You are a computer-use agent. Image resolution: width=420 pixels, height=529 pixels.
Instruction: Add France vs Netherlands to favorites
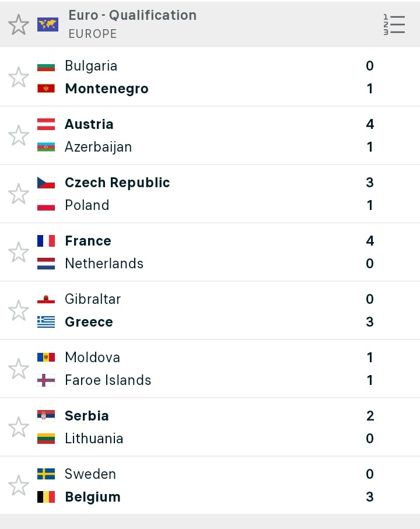[19, 252]
